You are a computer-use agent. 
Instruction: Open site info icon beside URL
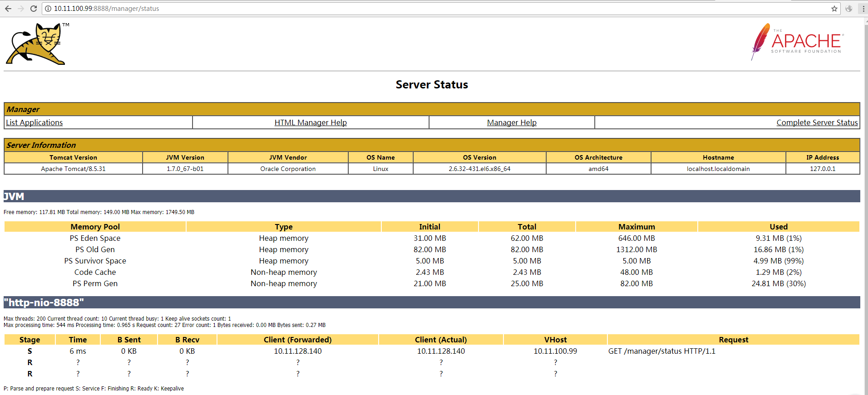click(x=48, y=9)
